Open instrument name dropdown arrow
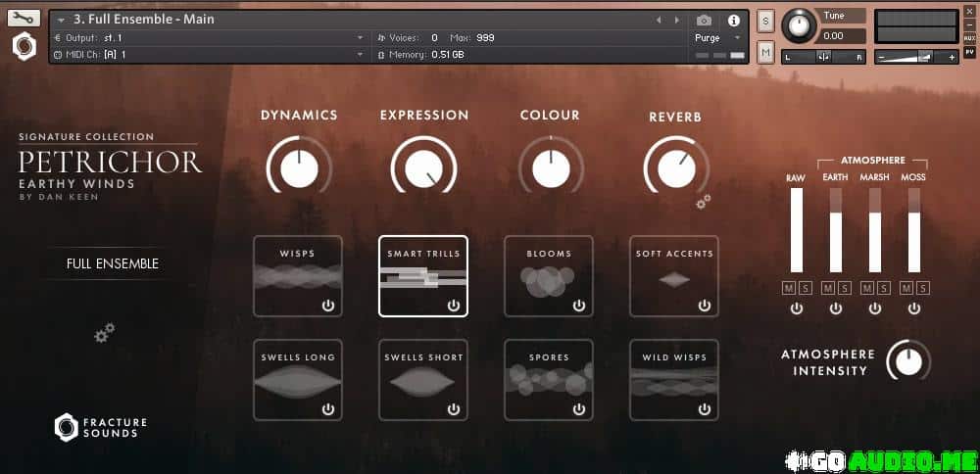Screen dimensions: 980x474 (x=61, y=20)
